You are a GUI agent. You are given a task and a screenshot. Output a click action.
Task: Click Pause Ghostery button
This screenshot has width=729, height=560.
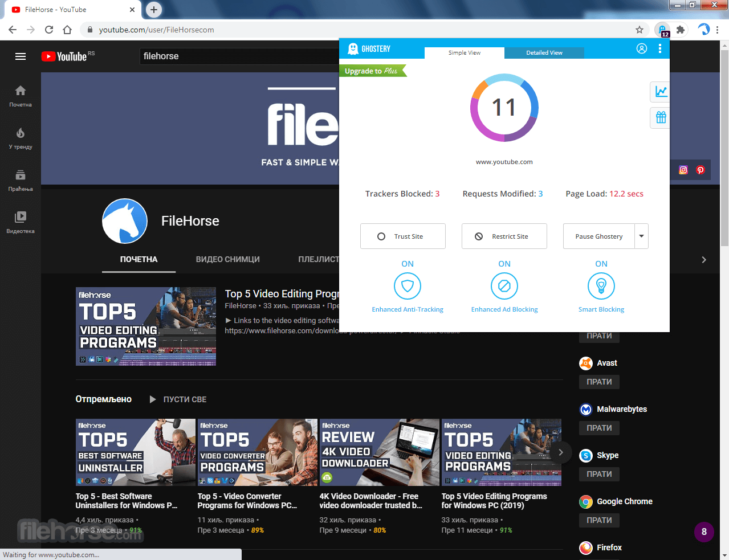[599, 236]
